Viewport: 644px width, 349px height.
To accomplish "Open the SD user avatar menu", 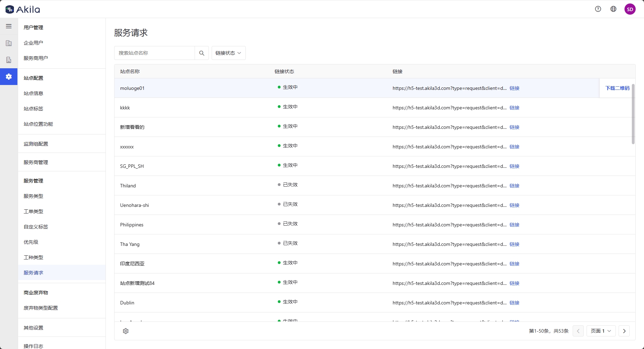I will tap(630, 9).
